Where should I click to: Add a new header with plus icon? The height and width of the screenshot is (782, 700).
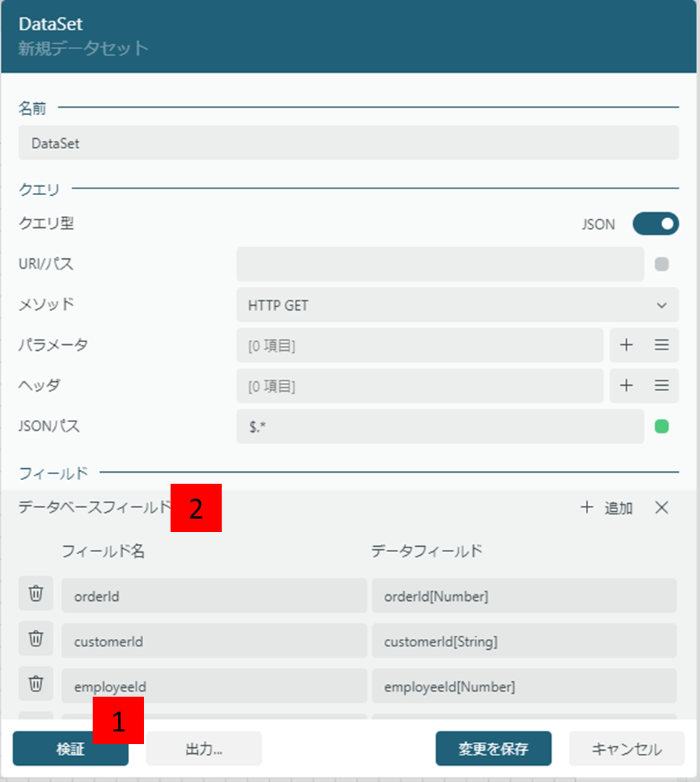tap(627, 386)
